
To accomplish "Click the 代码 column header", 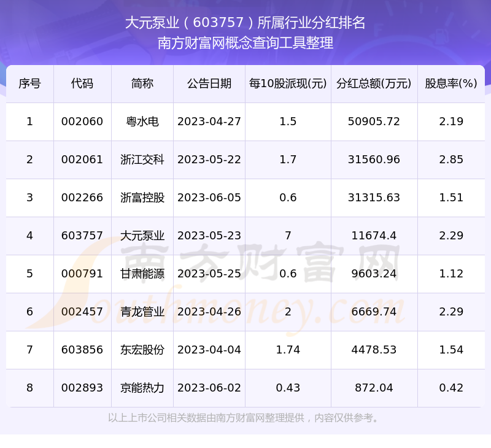I will 82,83.
